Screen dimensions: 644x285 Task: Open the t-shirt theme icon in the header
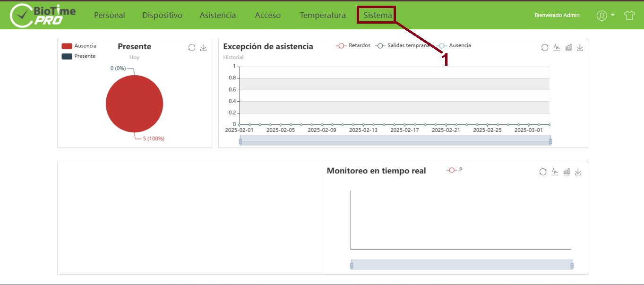(629, 15)
